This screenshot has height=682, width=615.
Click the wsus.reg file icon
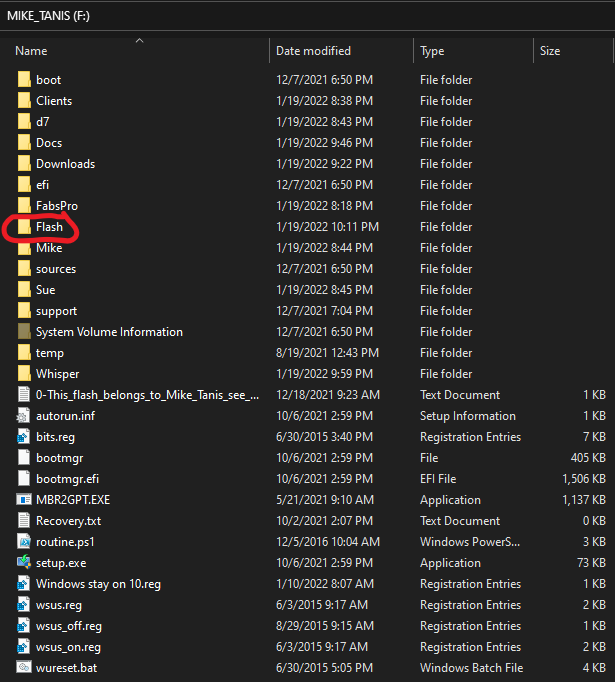click(23, 605)
